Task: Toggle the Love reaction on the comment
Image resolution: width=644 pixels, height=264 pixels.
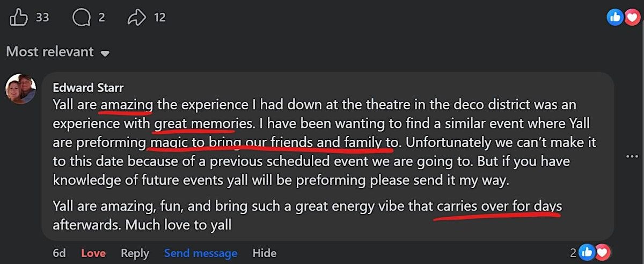Action: coord(93,253)
